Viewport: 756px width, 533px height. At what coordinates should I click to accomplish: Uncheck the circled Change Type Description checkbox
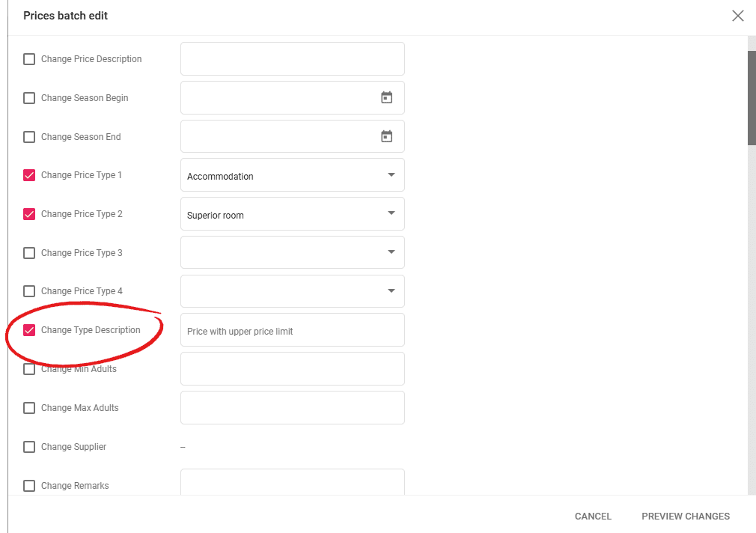[28, 329]
